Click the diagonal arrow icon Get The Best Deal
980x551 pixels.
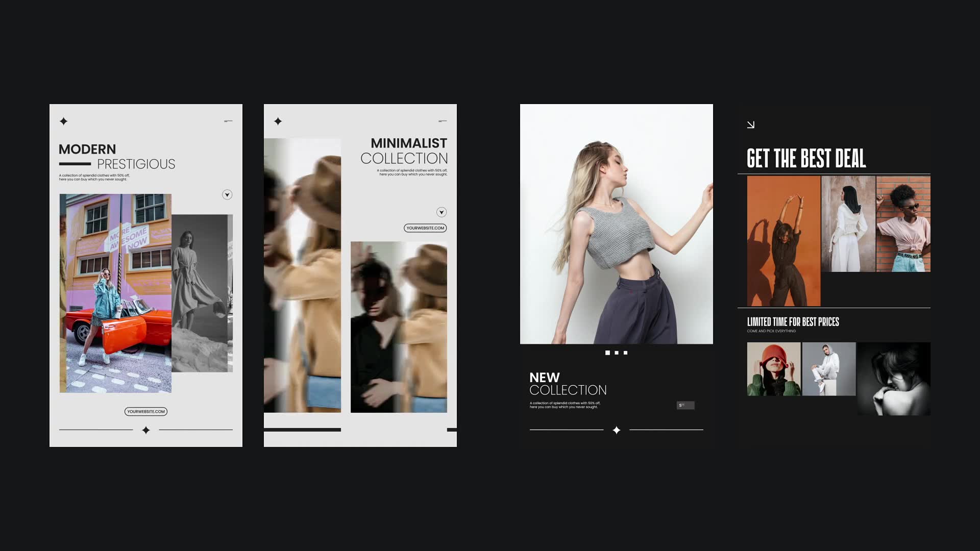click(x=751, y=124)
